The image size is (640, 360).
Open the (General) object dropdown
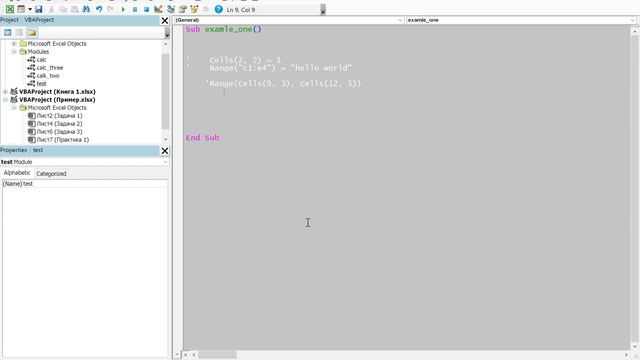[400, 20]
